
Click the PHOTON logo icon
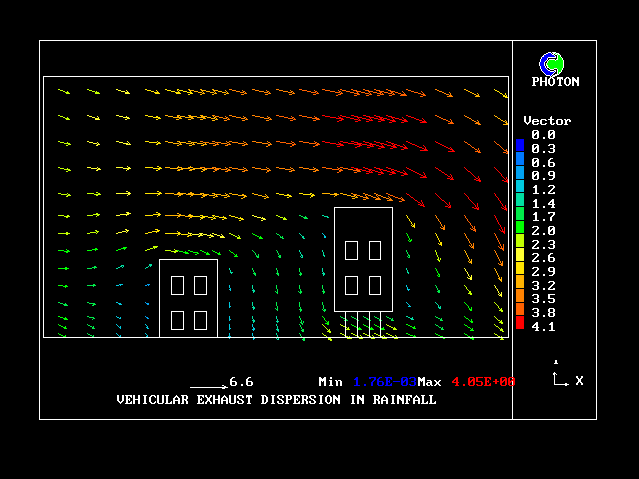click(x=550, y=63)
